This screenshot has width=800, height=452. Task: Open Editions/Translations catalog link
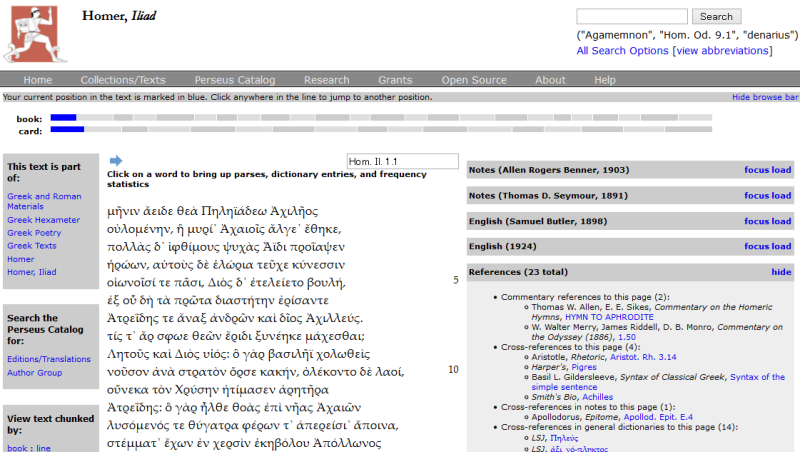tap(49, 359)
